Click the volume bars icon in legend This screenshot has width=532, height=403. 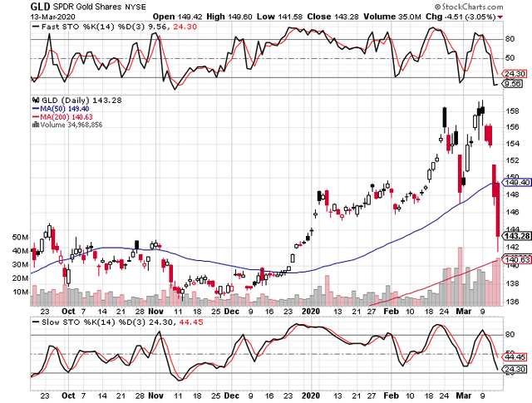coord(35,125)
